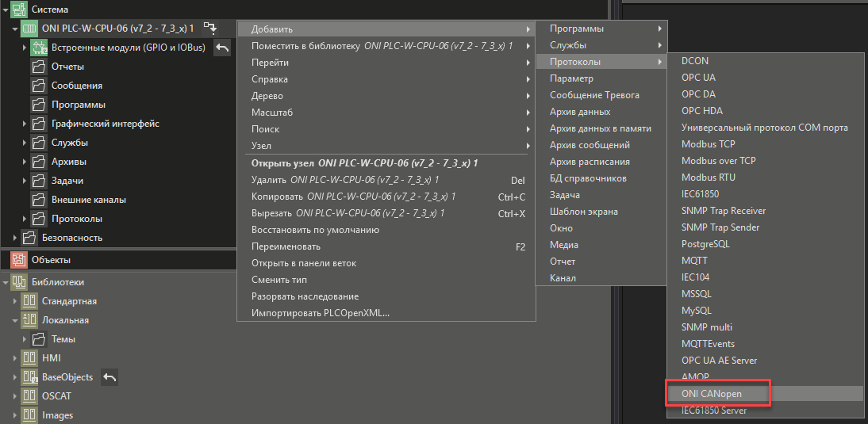Image resolution: width=868 pixels, height=424 pixels.
Task: Choose IEC61850 Server protocol
Action: [x=766, y=411]
